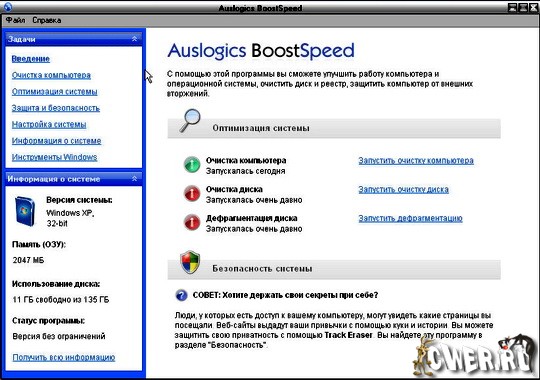The width and height of the screenshot is (540, 380).
Task: Open the Файл menu
Action: point(15,20)
